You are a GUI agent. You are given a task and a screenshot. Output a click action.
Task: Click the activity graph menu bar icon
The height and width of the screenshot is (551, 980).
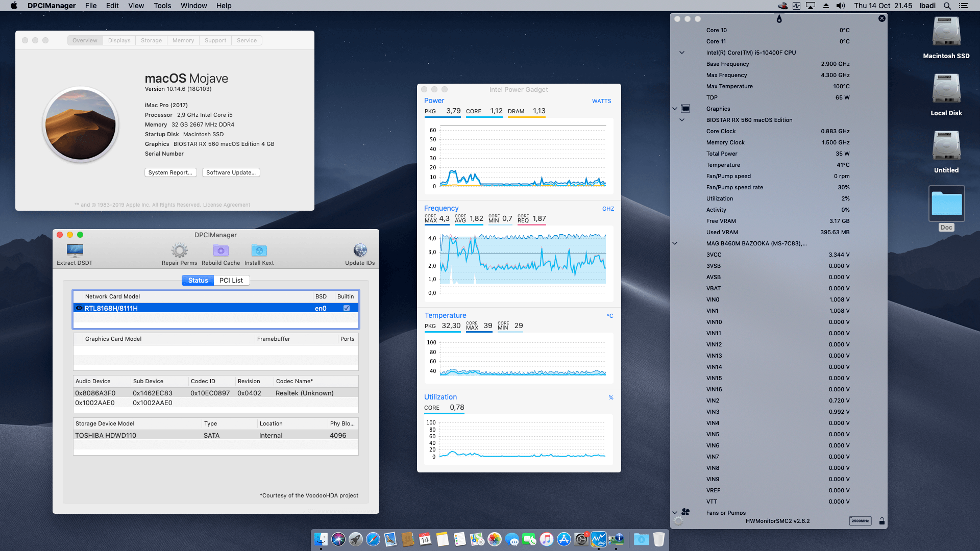[x=796, y=6]
